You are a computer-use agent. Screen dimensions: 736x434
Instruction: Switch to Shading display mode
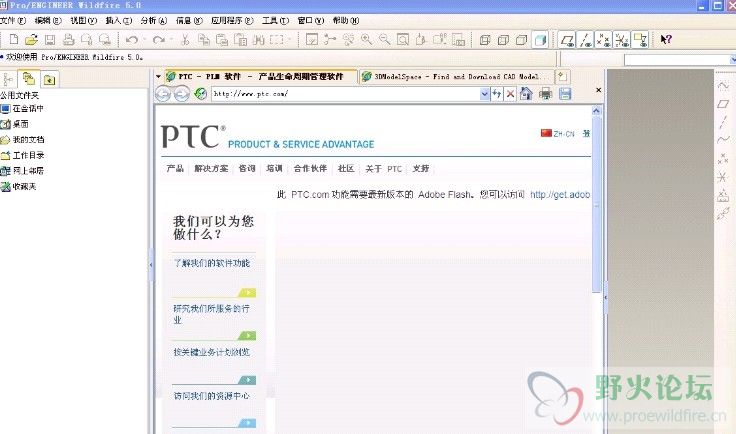540,40
